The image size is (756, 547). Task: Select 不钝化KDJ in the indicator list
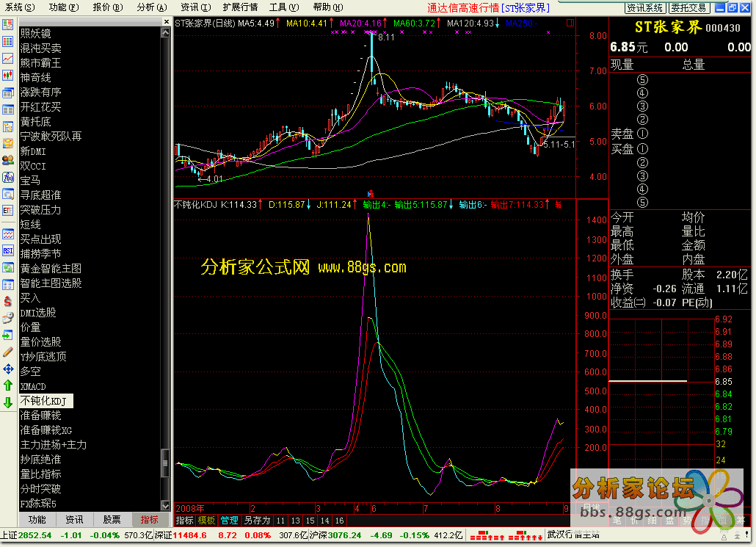tap(46, 401)
